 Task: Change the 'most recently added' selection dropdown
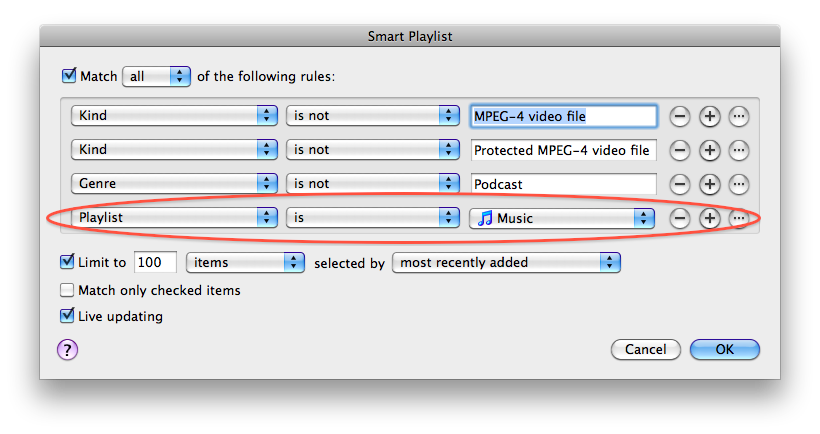506,262
